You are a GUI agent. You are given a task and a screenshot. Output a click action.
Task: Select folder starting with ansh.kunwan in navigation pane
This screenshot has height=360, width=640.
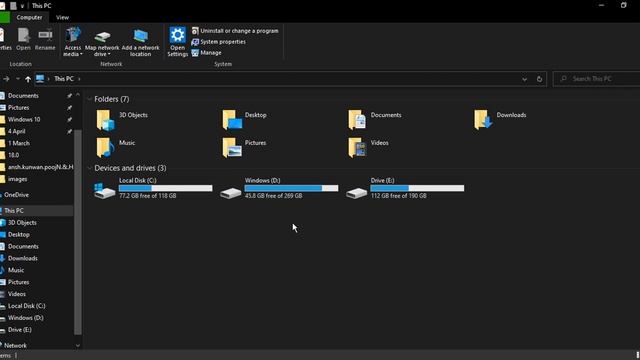pos(40,167)
